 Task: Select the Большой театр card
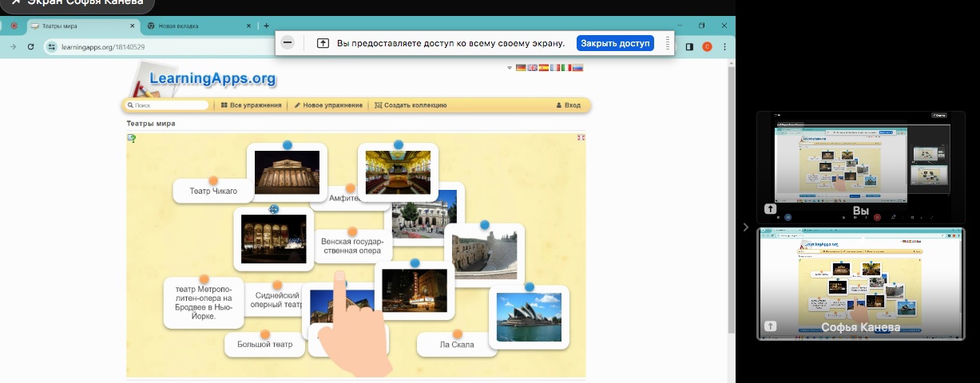tap(264, 345)
